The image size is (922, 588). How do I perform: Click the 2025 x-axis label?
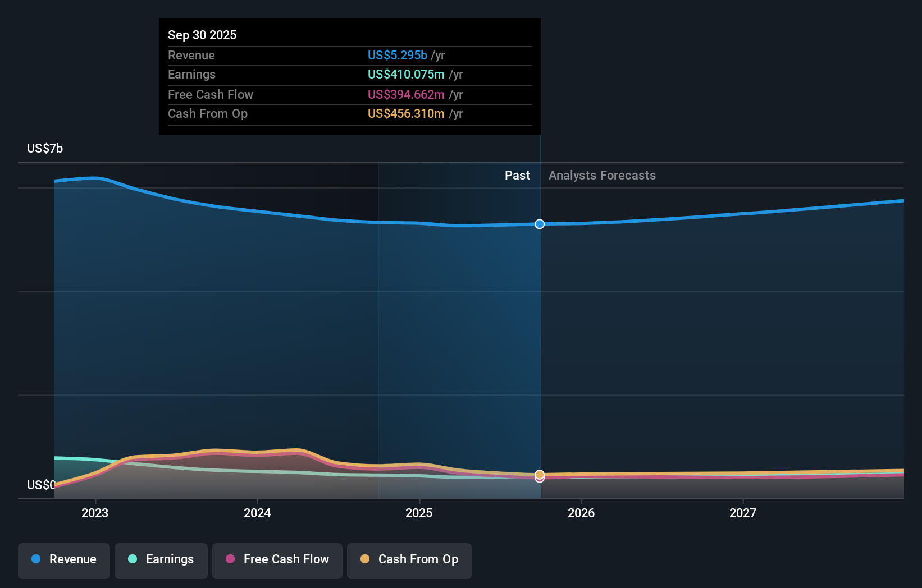(419, 513)
